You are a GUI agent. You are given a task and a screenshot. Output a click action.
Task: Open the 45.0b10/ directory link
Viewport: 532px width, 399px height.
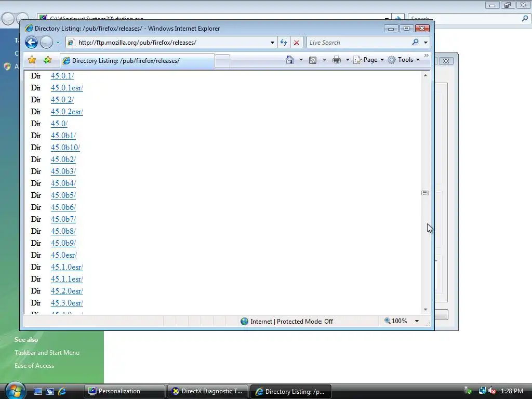coord(65,148)
